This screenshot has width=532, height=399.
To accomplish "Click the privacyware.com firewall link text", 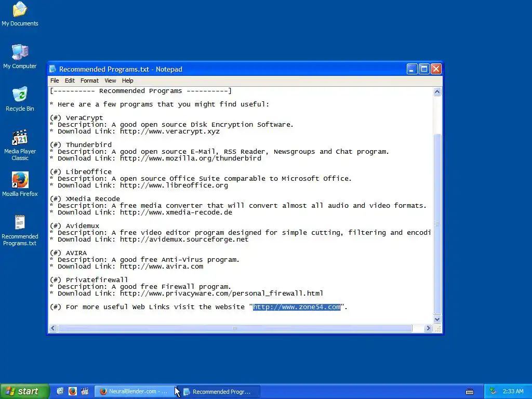I will tap(221, 293).
